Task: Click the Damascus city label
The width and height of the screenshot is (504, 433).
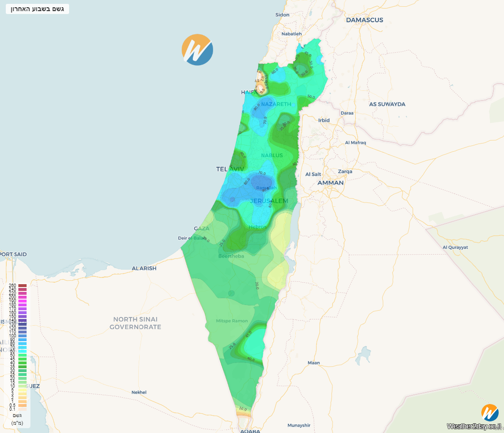Action: (x=364, y=20)
